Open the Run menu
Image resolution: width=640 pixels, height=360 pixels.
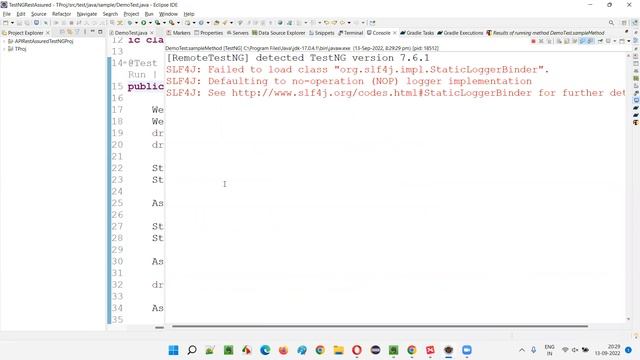click(x=149, y=14)
